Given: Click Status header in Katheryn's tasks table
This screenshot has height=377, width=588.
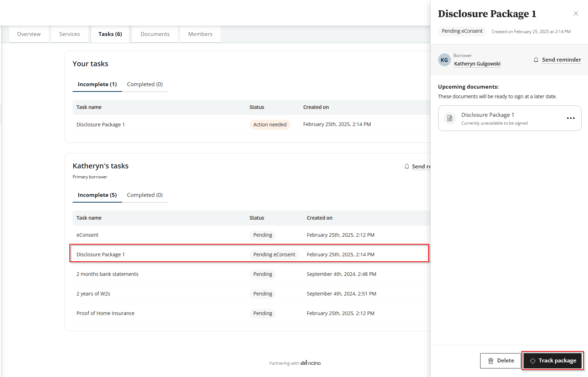Looking at the screenshot, I should point(257,218).
